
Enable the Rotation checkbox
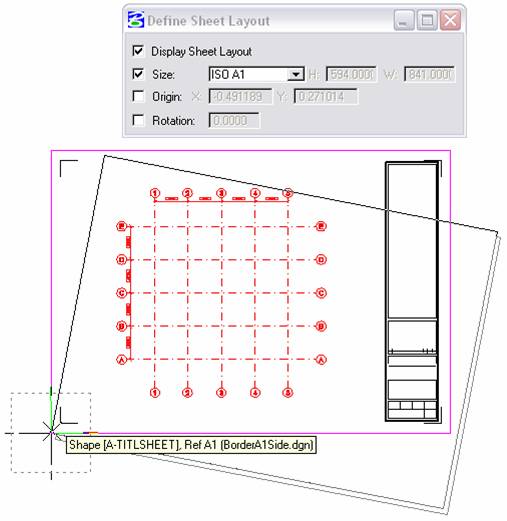138,120
